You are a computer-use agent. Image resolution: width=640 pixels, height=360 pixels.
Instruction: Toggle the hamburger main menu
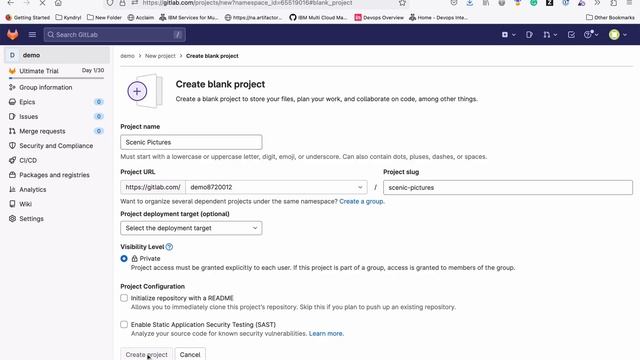click(x=32, y=35)
